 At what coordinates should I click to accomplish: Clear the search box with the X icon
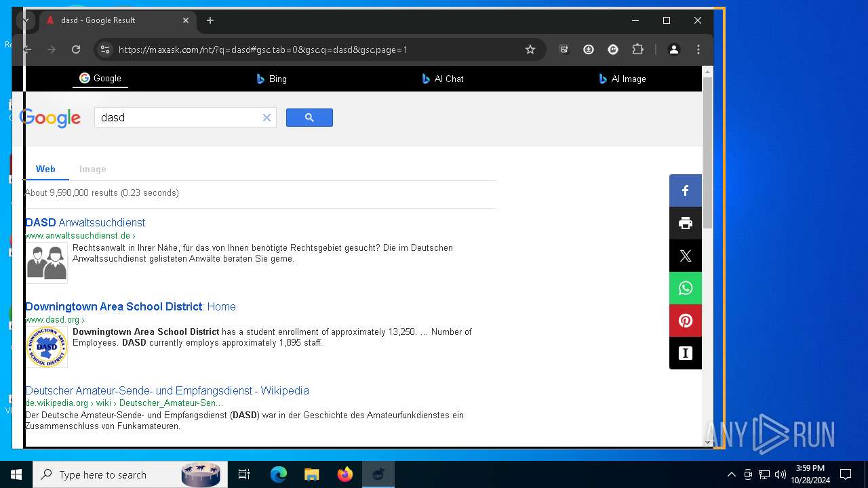(267, 117)
